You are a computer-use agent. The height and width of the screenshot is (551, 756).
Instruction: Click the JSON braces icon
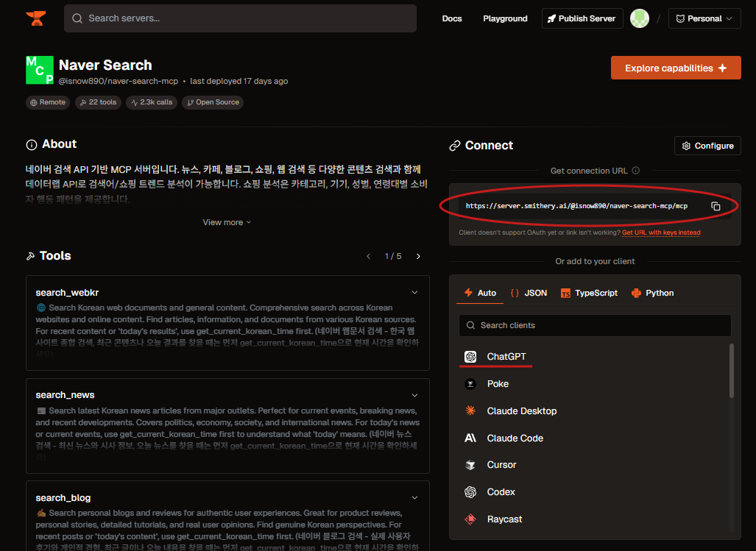coord(515,293)
